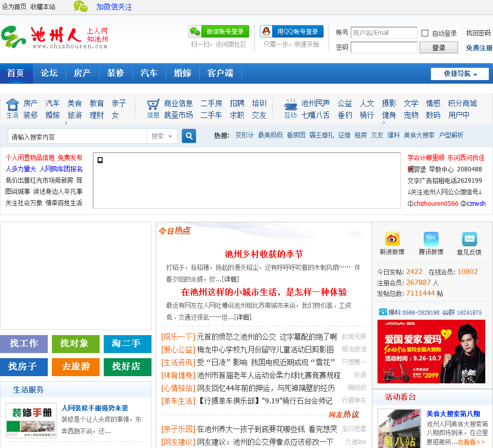This screenshot has height=448, width=493.
Task: Select the 婚嫁 nav tab
Action: coord(182,73)
